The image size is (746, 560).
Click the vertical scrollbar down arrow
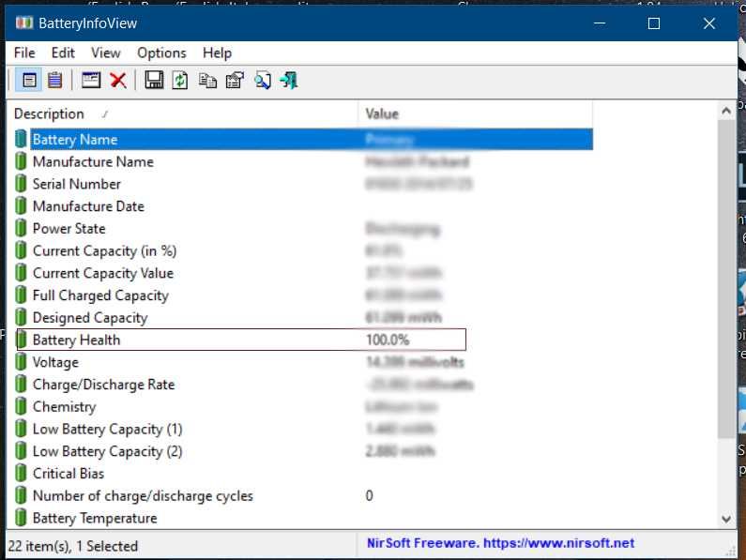click(726, 519)
